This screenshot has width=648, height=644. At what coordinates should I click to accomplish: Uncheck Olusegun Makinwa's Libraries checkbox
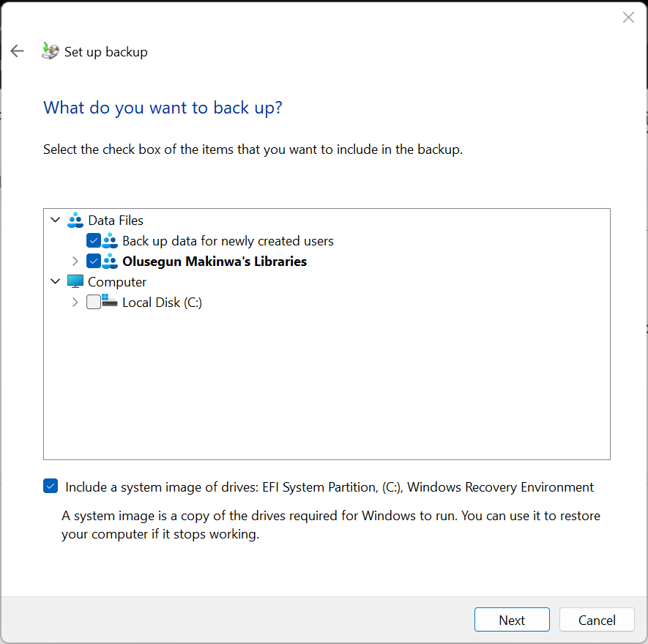[94, 261]
